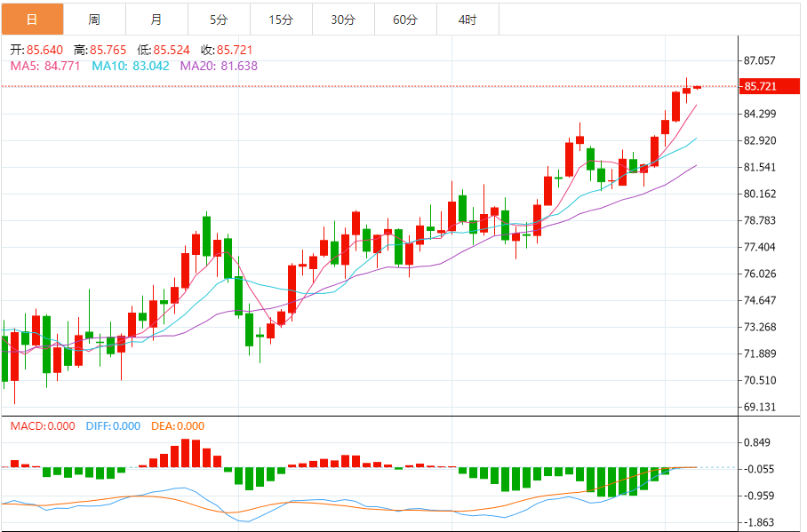Click the 开 opening price readout
This screenshot has height=532, width=807.
(x=36, y=50)
